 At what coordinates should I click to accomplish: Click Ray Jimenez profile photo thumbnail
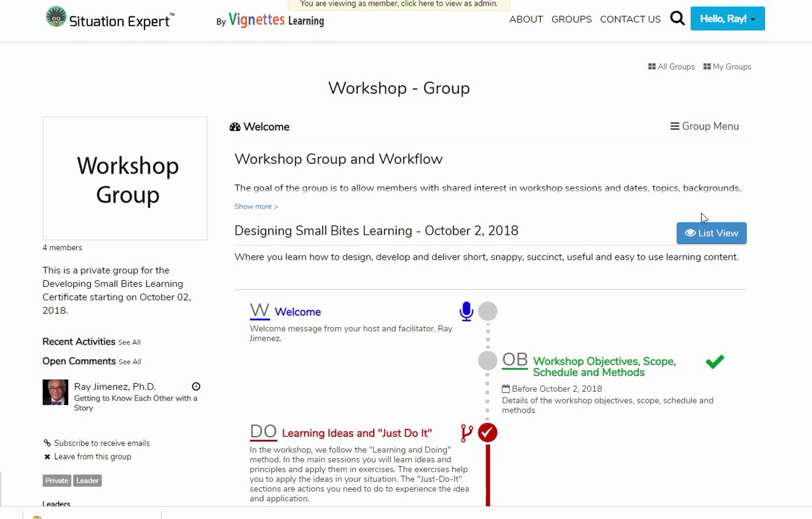(55, 392)
